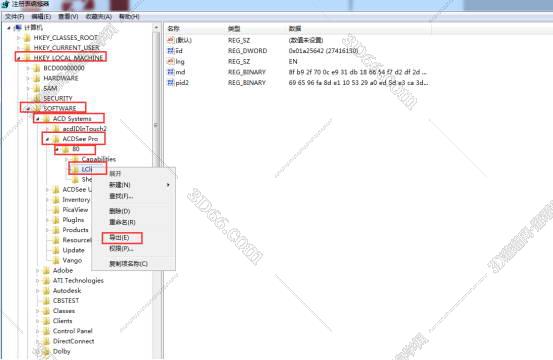Select the HKEY_CLASSES_ROOT folder icon

click(x=27, y=38)
